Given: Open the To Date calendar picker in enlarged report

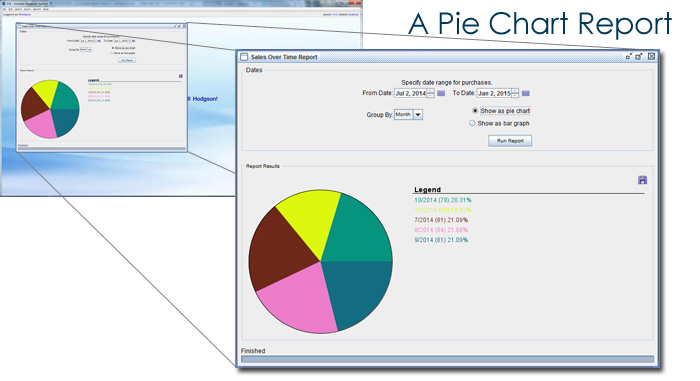Looking at the screenshot, I should pyautogui.click(x=525, y=93).
